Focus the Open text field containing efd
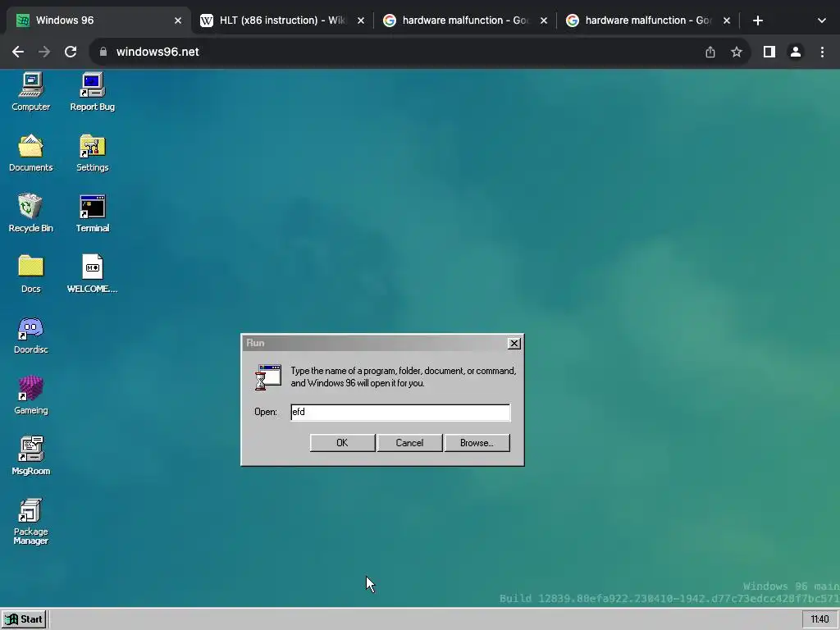 (x=400, y=412)
